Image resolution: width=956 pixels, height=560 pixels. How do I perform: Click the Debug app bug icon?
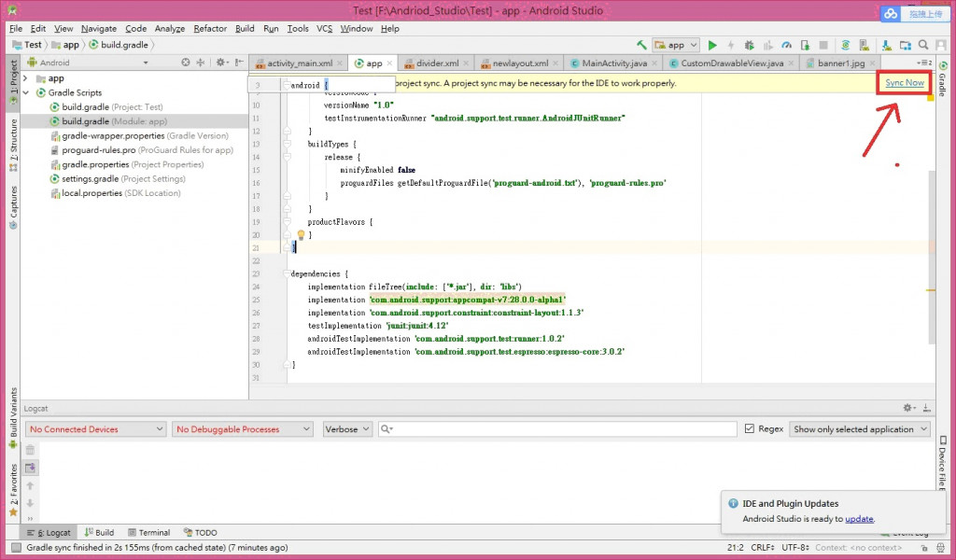(x=749, y=45)
